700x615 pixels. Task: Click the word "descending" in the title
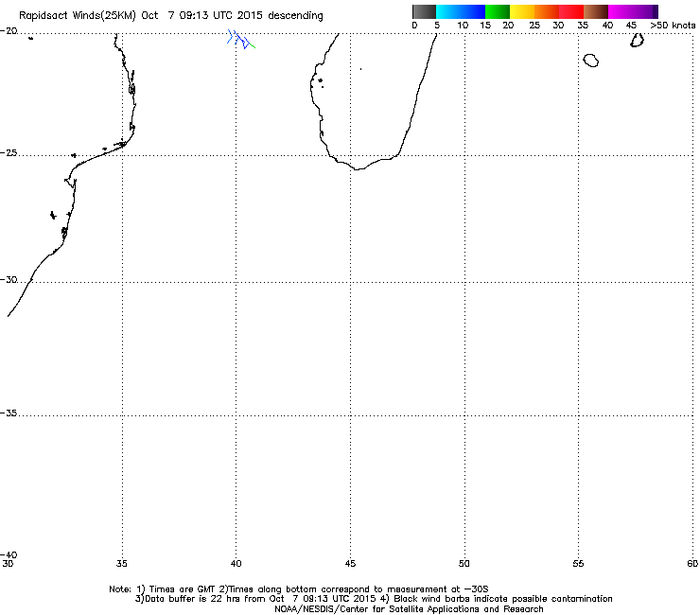pyautogui.click(x=295, y=15)
